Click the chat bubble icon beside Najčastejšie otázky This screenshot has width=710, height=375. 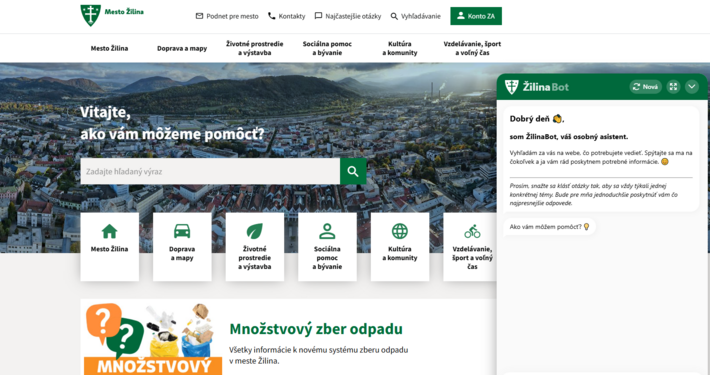pos(318,16)
